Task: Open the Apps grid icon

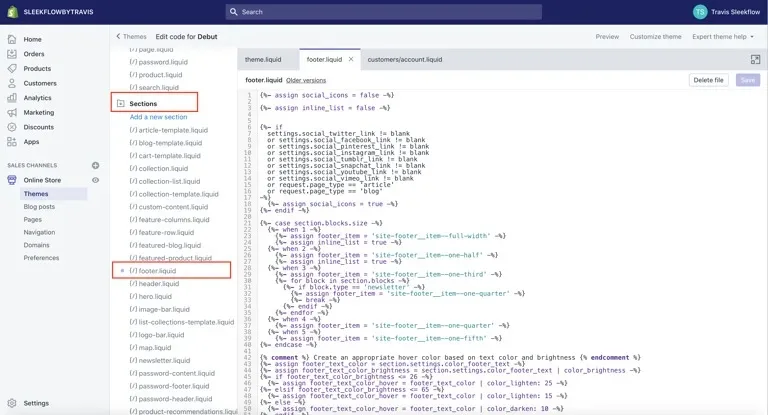Action: pos(12,142)
